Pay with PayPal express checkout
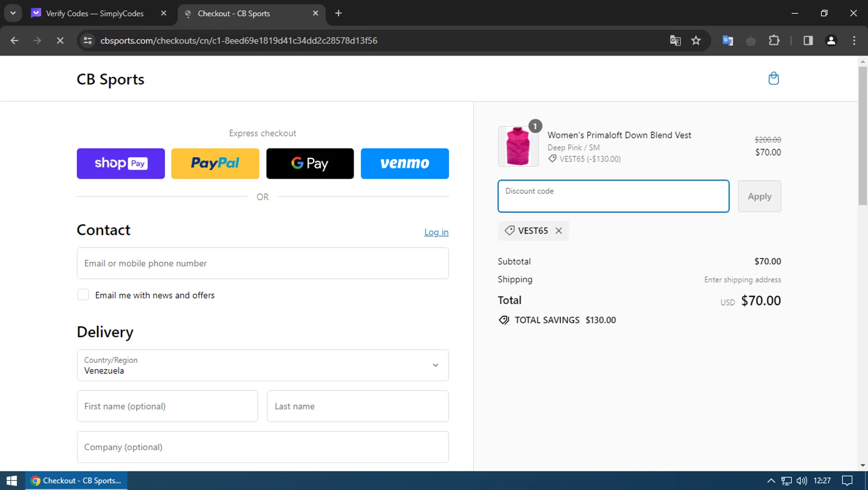The image size is (868, 490). [x=215, y=163]
